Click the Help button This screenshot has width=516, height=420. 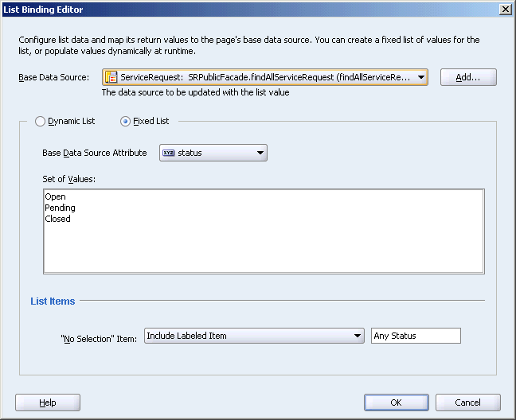(x=48, y=402)
